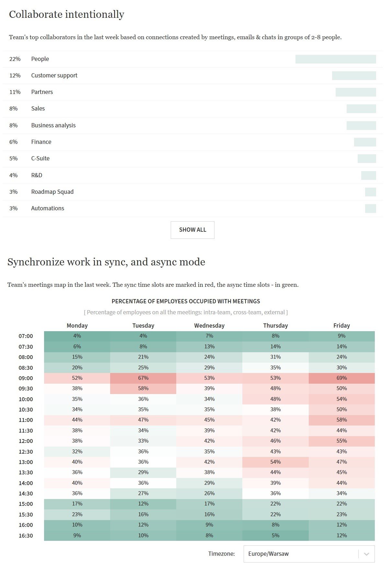Open the Europe/Warsaw timezone dropdown
Screen dimensions: 392x570
[301, 554]
